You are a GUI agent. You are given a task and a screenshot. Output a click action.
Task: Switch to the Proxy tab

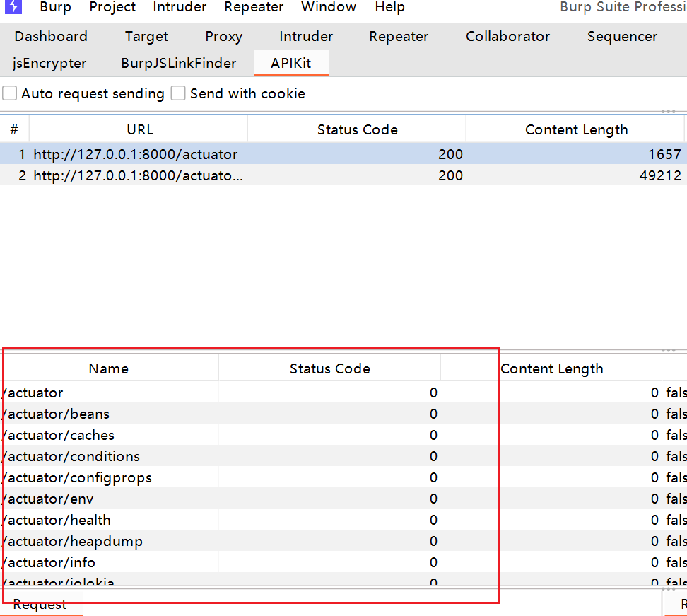(x=223, y=36)
